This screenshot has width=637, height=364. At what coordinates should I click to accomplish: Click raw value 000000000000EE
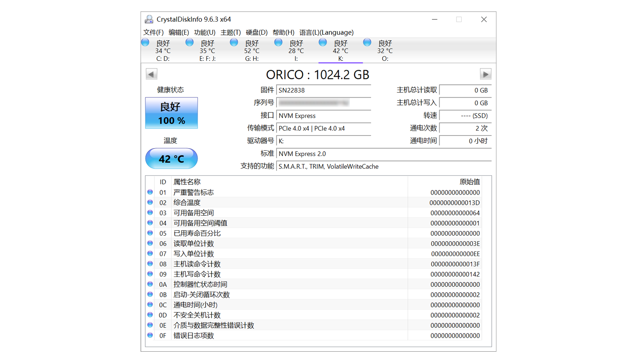pos(455,254)
